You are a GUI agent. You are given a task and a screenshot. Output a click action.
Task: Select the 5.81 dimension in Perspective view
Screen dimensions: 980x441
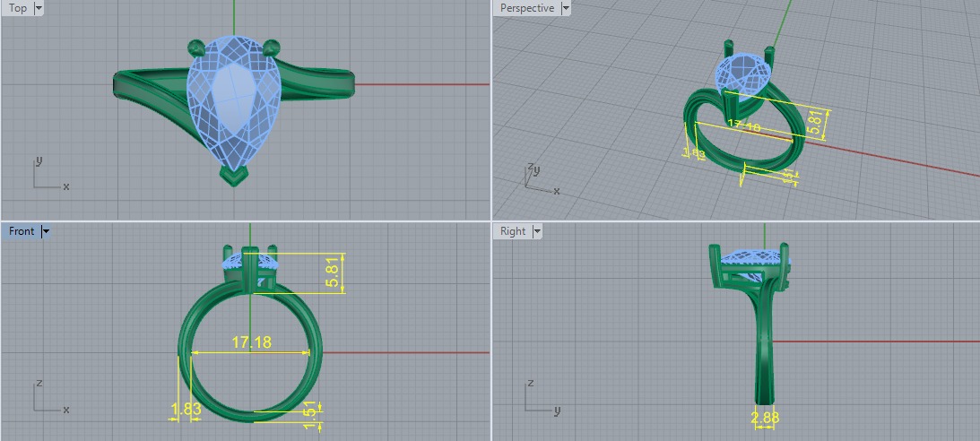(814, 124)
